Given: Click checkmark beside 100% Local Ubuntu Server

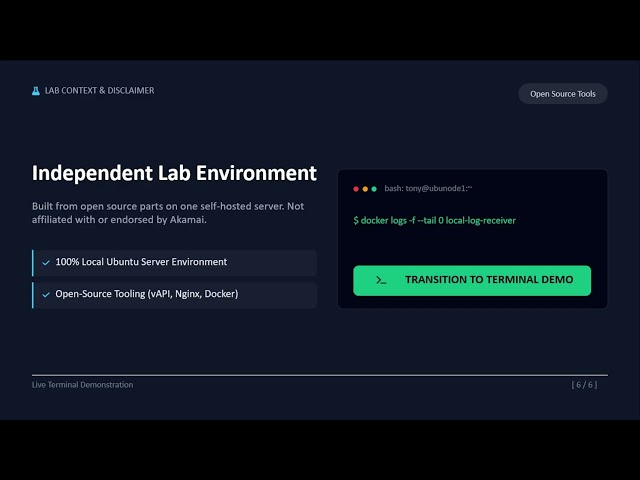Looking at the screenshot, I should pyautogui.click(x=46, y=262).
